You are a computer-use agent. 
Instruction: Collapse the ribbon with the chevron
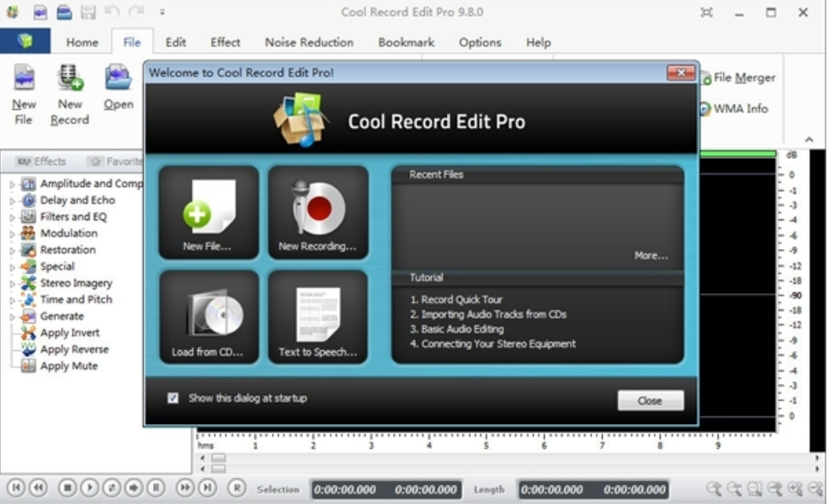(809, 140)
